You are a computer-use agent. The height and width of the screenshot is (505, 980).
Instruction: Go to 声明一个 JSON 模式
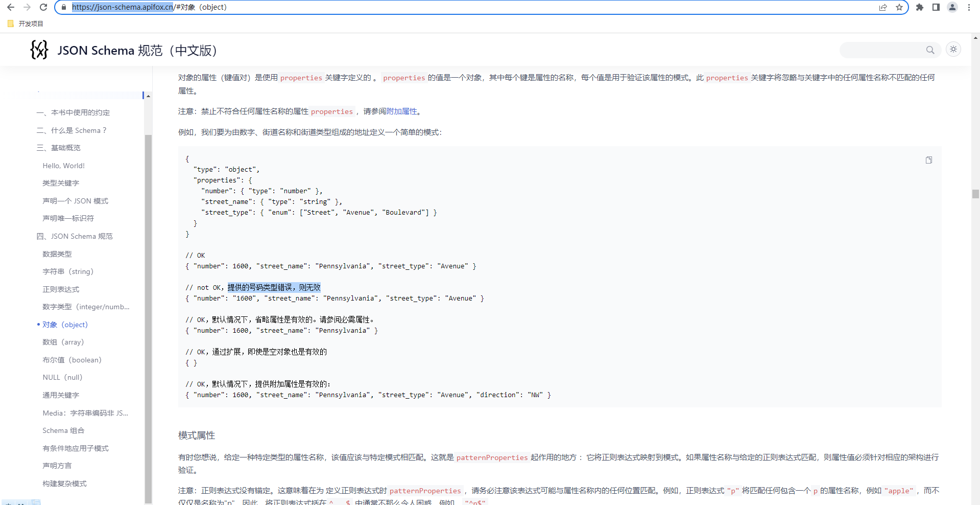point(75,201)
